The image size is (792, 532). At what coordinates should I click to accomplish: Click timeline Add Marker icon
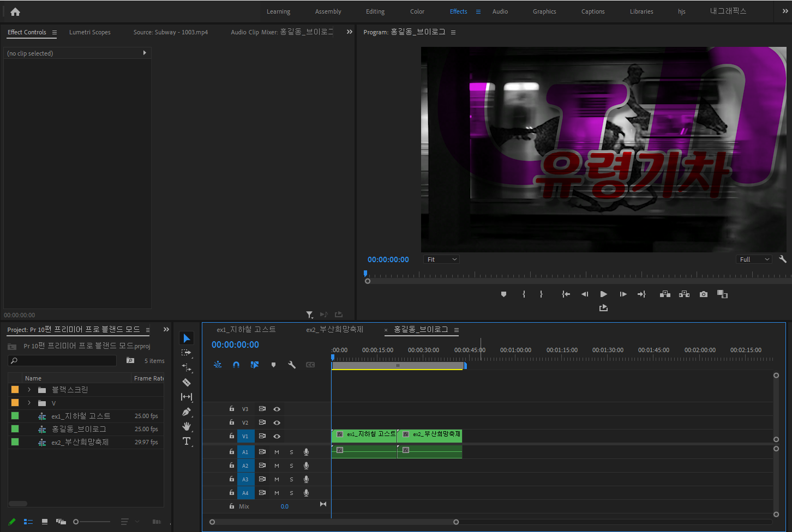(273, 365)
